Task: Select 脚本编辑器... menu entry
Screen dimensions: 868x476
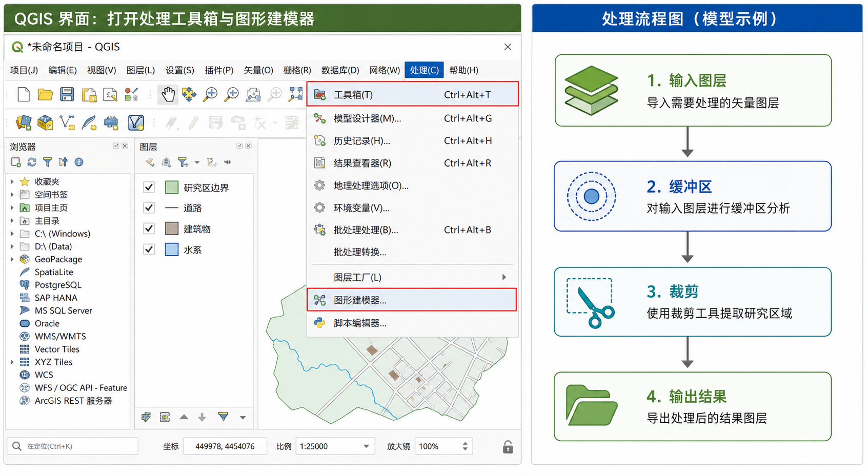Action: [413, 323]
